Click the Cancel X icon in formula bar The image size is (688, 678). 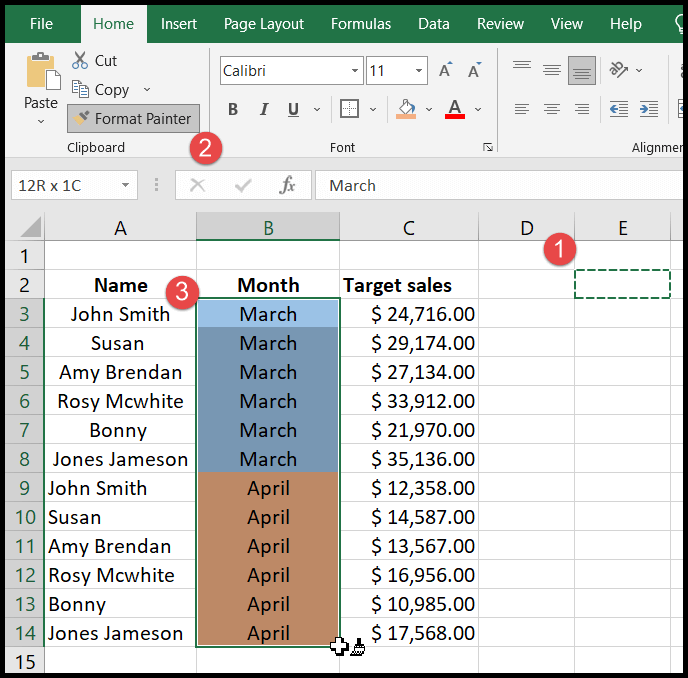tap(197, 185)
